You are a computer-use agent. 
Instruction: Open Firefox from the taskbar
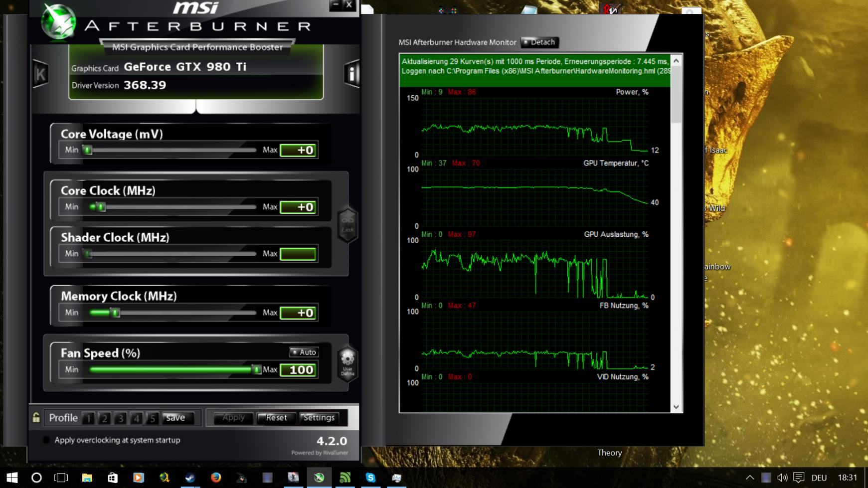pyautogui.click(x=216, y=478)
